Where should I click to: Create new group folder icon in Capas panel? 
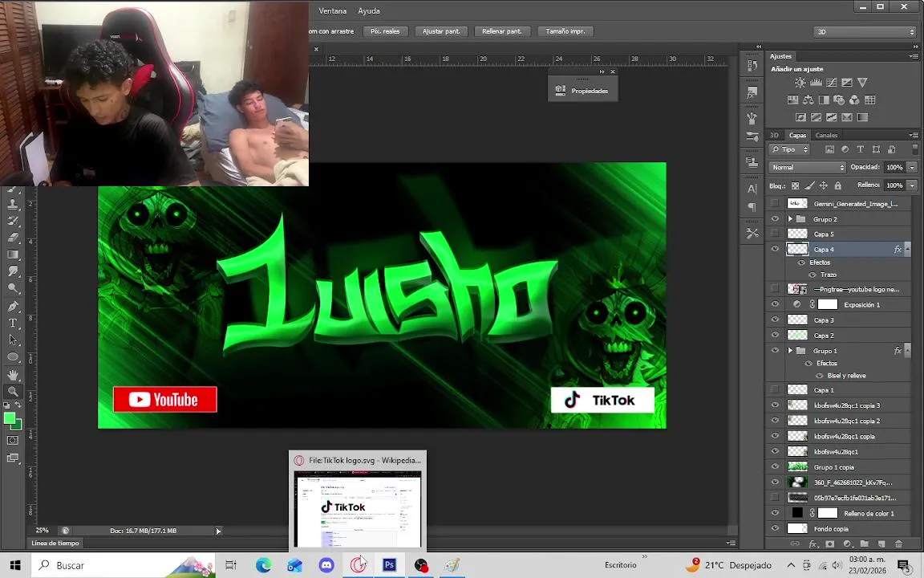864,543
